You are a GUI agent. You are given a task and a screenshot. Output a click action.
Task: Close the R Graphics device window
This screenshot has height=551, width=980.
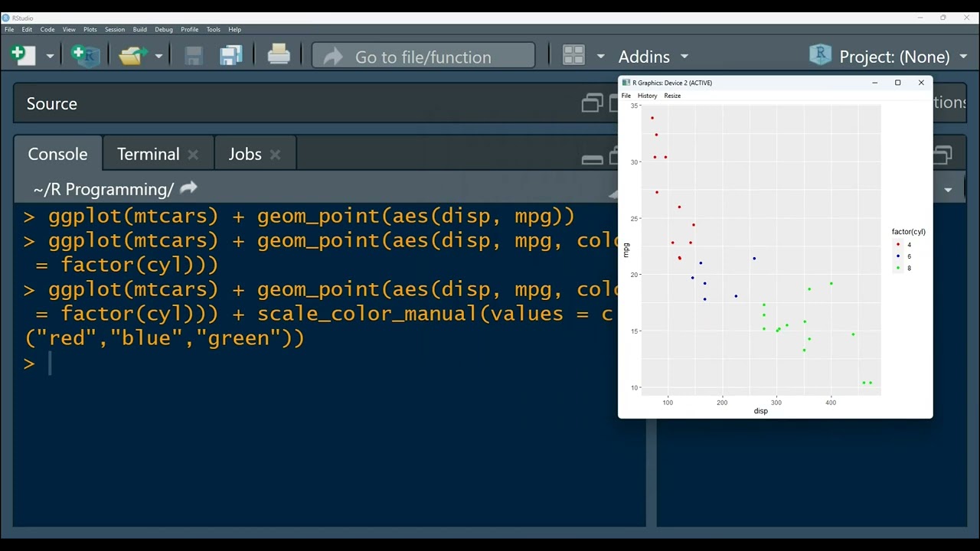pos(921,83)
